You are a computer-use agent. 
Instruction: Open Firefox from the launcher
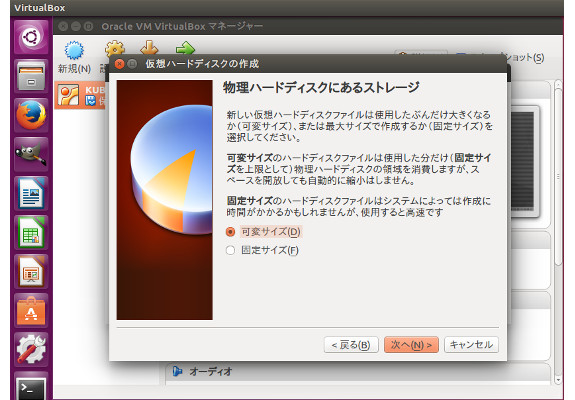(31, 115)
